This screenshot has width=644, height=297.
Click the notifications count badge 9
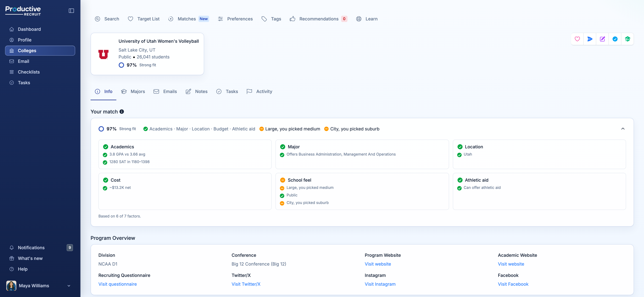pyautogui.click(x=70, y=247)
